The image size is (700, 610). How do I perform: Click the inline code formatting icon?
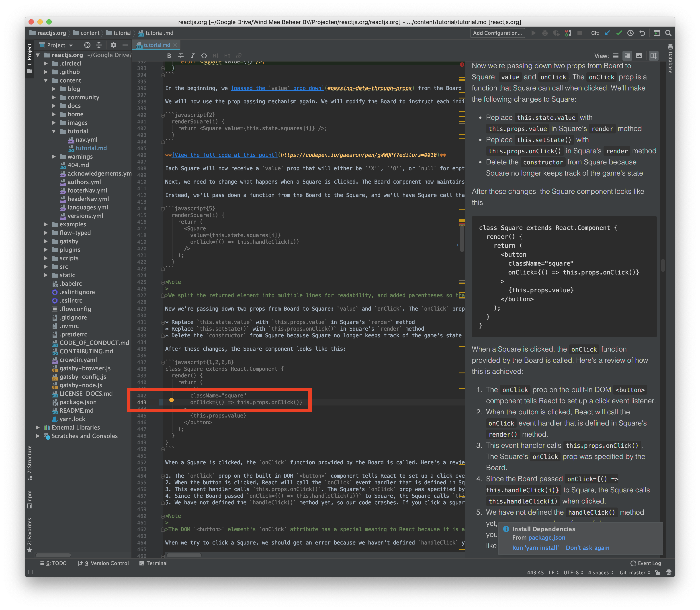click(204, 55)
